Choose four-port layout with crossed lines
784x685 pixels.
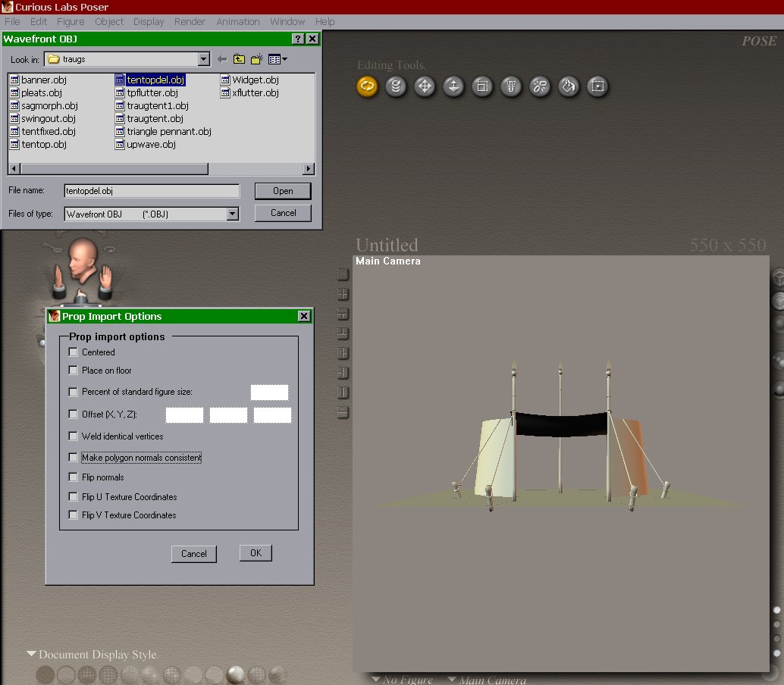343,294
